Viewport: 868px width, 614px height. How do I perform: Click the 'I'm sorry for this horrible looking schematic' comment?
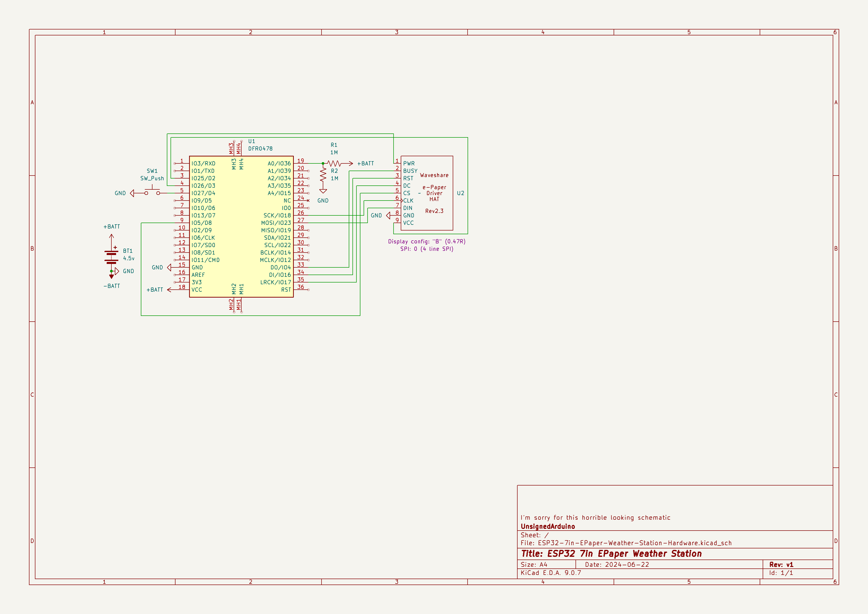pos(595,518)
